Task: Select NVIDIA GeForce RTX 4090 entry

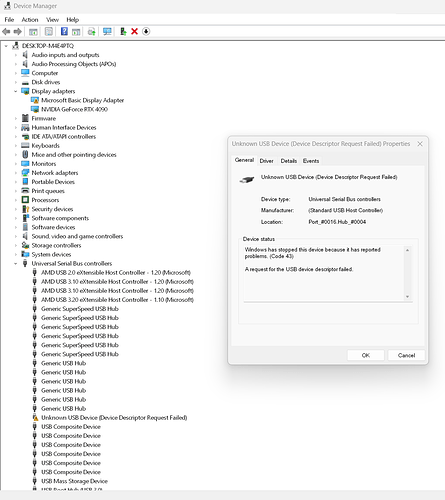Action: (x=74, y=109)
